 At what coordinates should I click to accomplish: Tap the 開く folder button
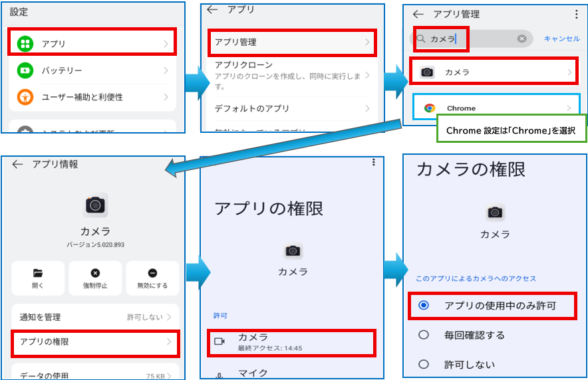[x=38, y=278]
